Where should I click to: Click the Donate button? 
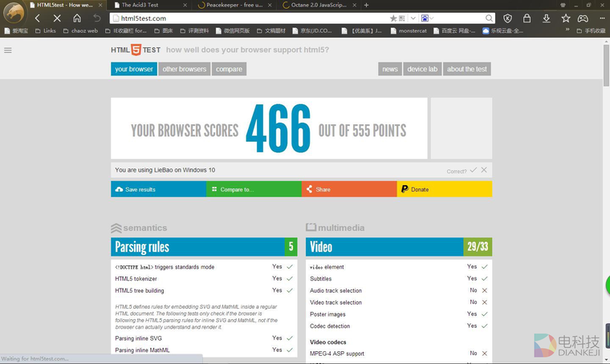tap(444, 189)
